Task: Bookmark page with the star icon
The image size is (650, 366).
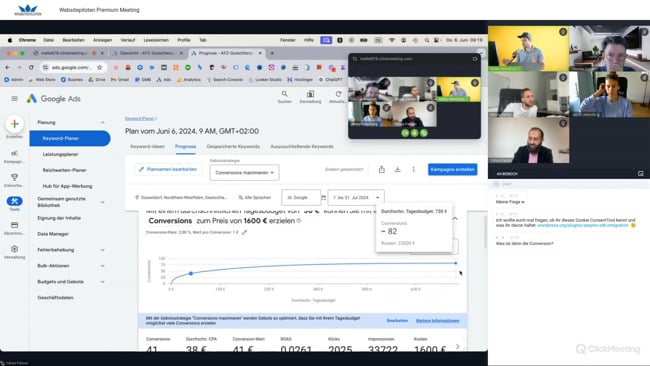Action: tap(99, 67)
